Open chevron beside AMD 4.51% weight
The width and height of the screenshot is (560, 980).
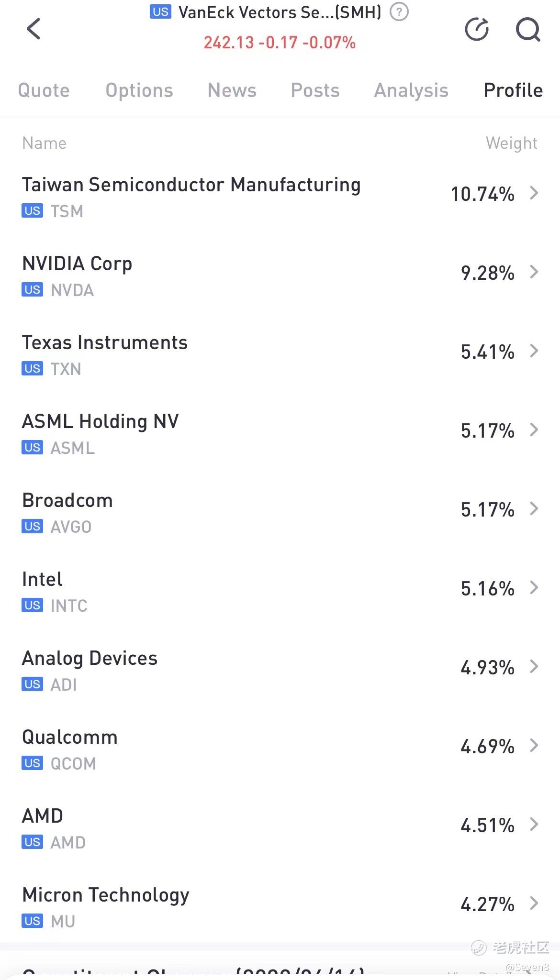pyautogui.click(x=534, y=825)
